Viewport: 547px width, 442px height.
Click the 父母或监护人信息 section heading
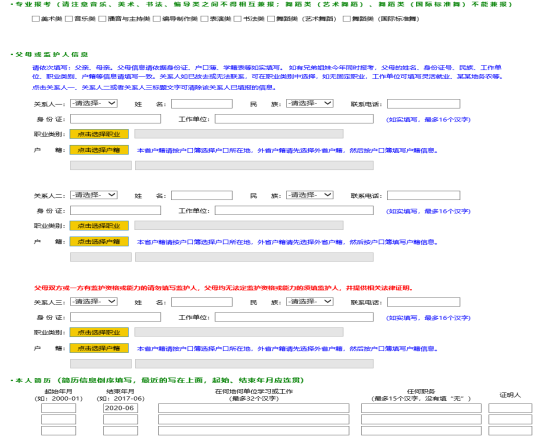pos(51,55)
